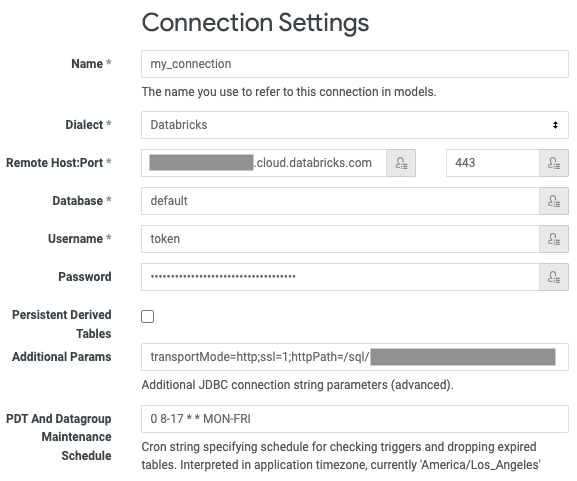The image size is (577, 481).
Task: Open user attribute picker for Port 443
Action: tap(554, 163)
